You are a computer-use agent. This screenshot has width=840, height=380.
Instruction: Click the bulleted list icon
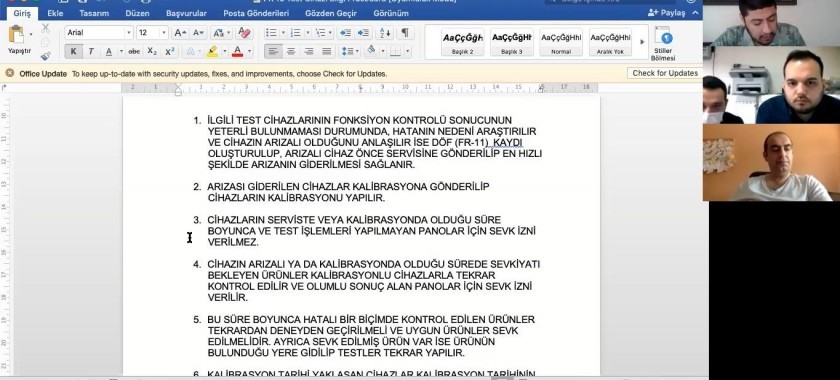[x=272, y=33]
